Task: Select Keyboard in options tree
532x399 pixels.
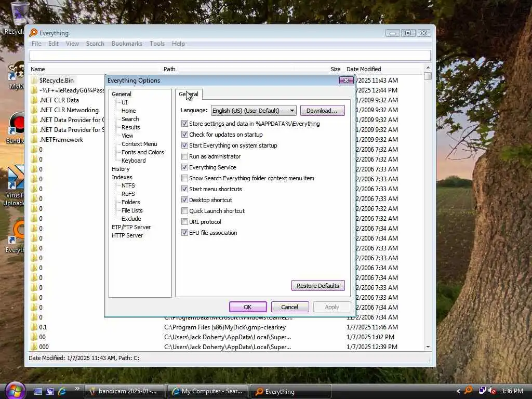Action: coord(134,161)
